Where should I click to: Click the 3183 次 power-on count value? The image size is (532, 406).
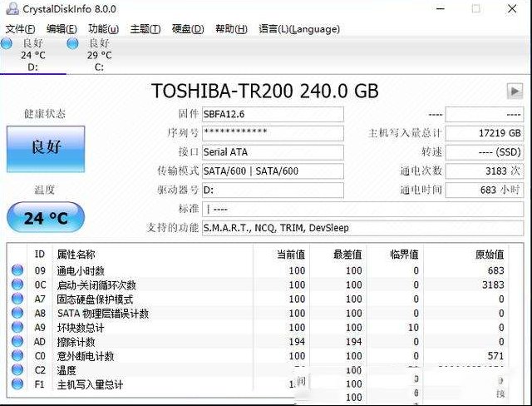(484, 171)
